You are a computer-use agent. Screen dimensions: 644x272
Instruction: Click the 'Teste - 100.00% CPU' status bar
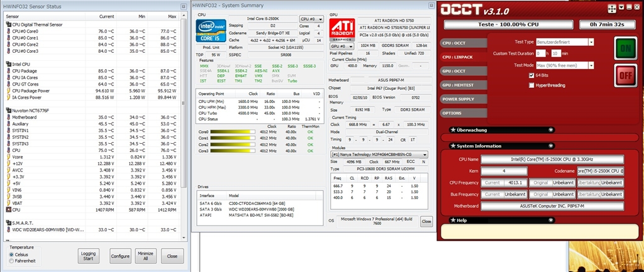pos(509,24)
